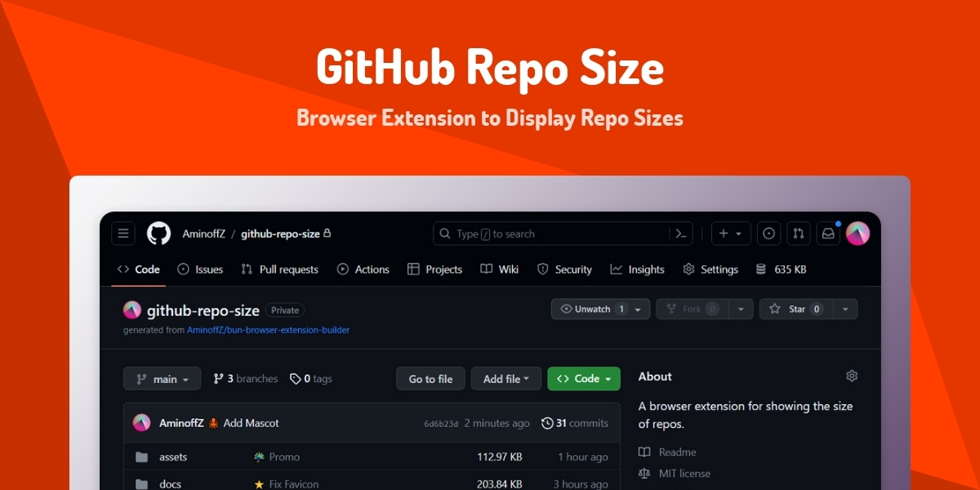Click the Fork button

[693, 310]
